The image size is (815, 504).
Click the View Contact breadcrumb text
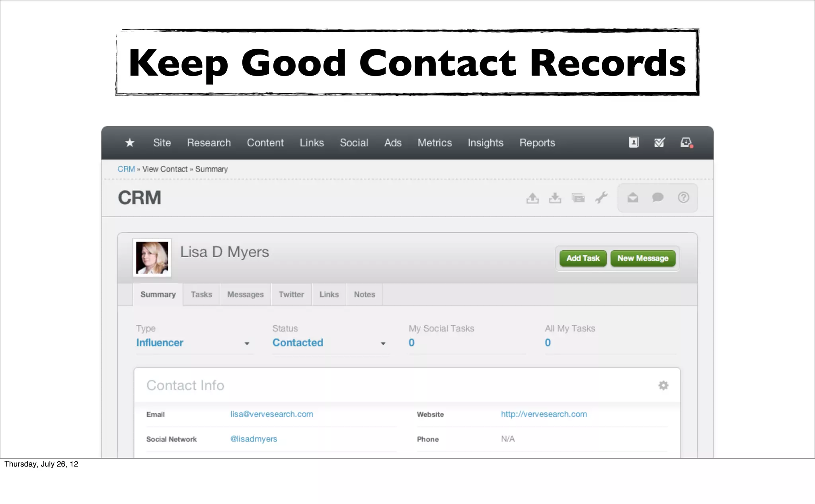[165, 169]
